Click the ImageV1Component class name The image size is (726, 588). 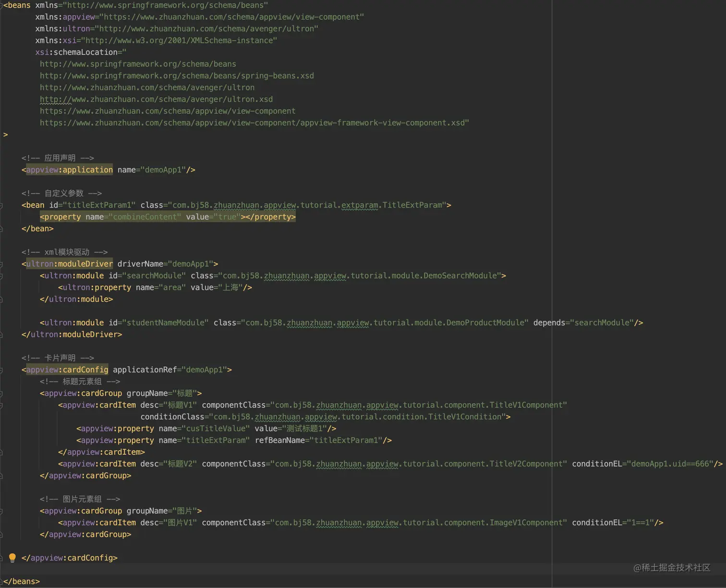(x=526, y=523)
